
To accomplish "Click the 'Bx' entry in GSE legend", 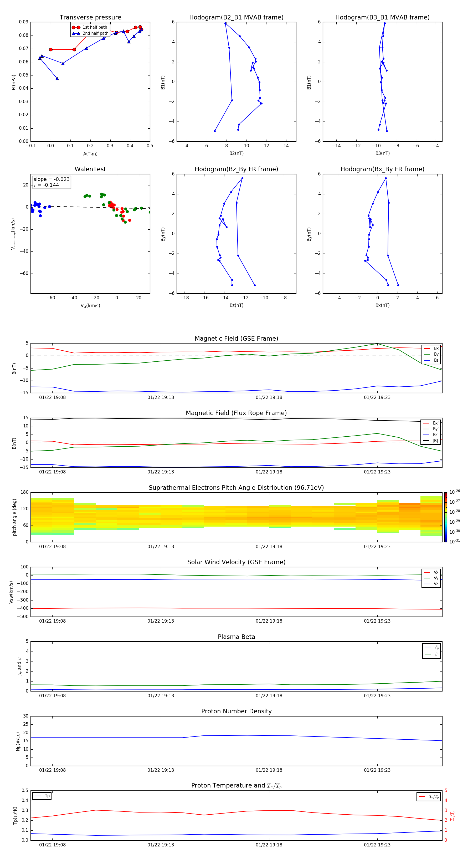I will pyautogui.click(x=431, y=349).
